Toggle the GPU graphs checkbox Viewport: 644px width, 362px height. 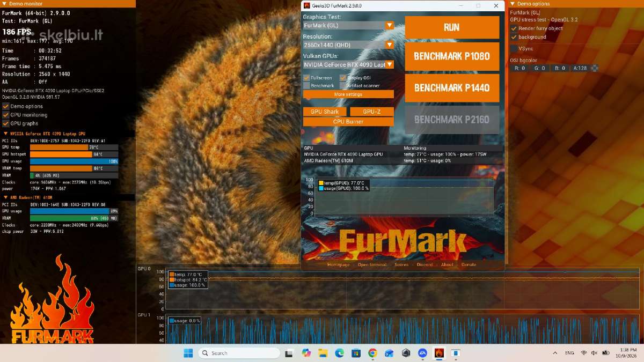point(6,123)
